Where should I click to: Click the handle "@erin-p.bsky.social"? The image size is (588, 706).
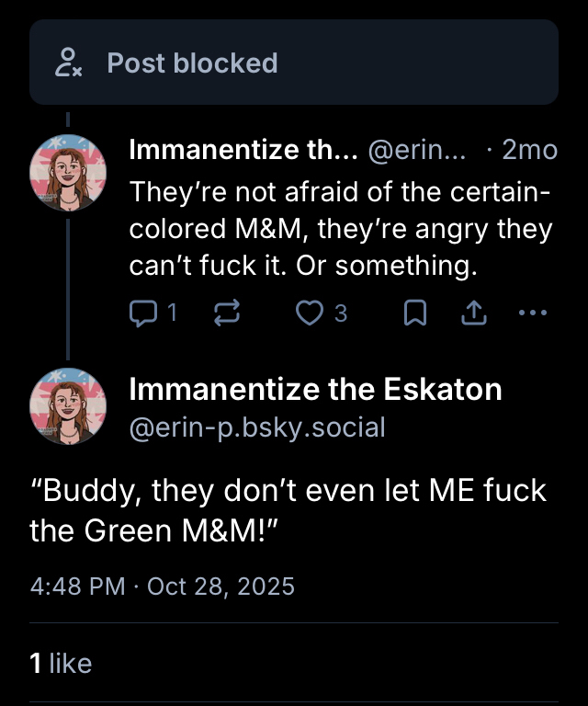point(257,427)
